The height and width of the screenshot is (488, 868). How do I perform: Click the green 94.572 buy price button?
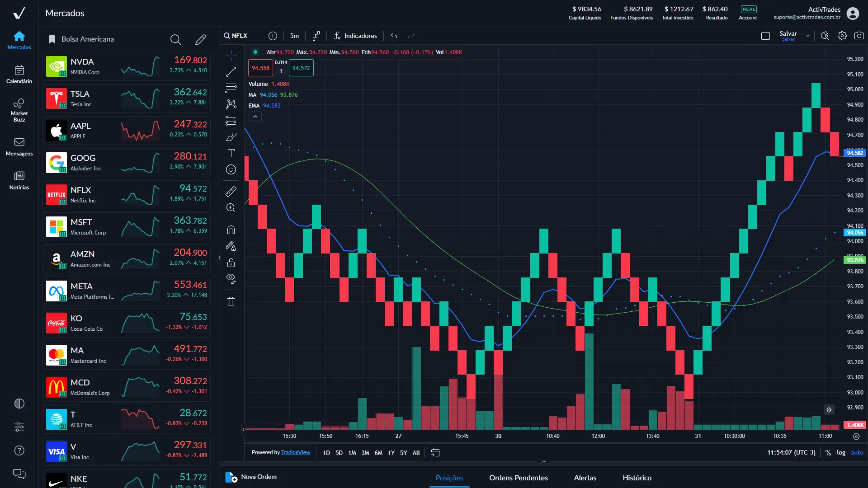(x=301, y=68)
